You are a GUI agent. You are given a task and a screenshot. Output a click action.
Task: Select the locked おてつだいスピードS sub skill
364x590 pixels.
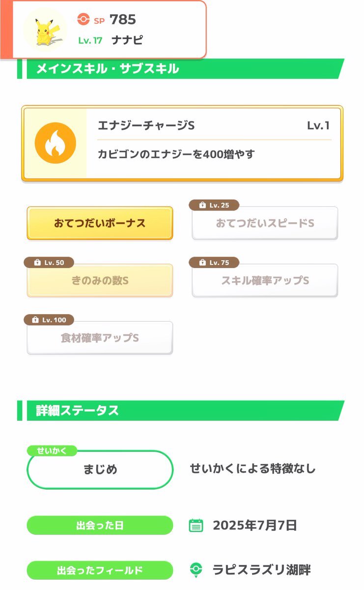pos(265,223)
